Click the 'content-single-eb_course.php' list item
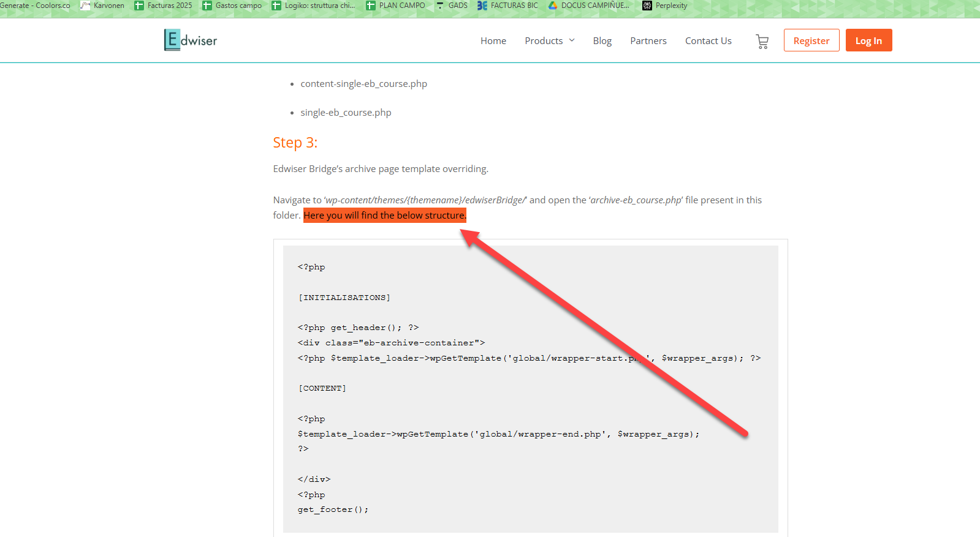 364,84
